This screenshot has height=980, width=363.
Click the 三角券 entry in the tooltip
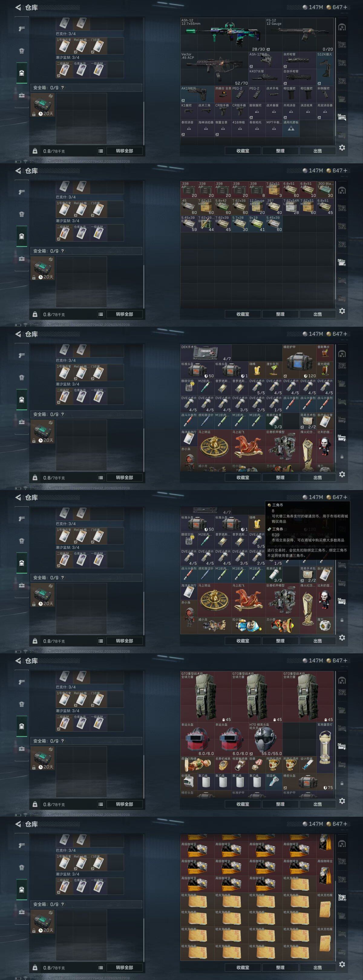point(277,529)
